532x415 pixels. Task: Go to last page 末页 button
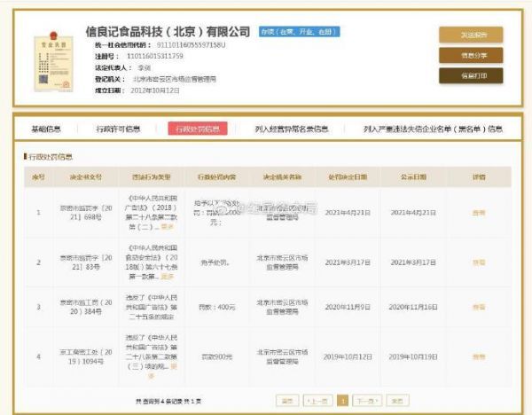(x=397, y=401)
